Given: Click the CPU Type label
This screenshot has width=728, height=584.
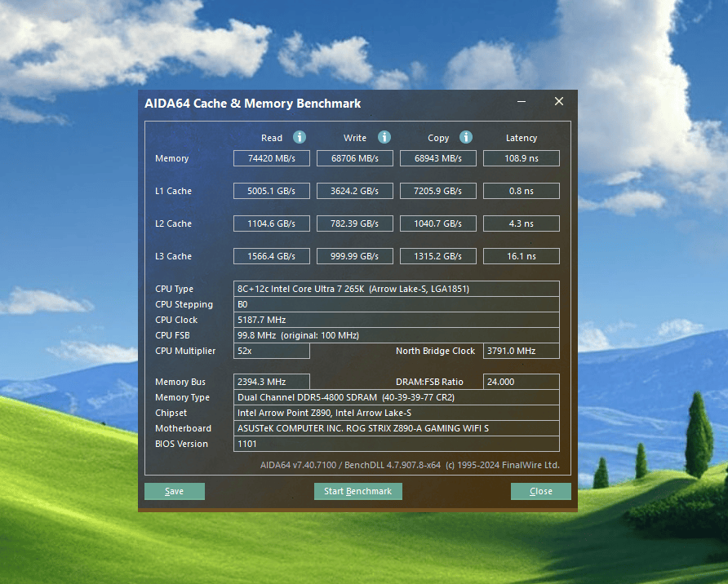Looking at the screenshot, I should 174,289.
